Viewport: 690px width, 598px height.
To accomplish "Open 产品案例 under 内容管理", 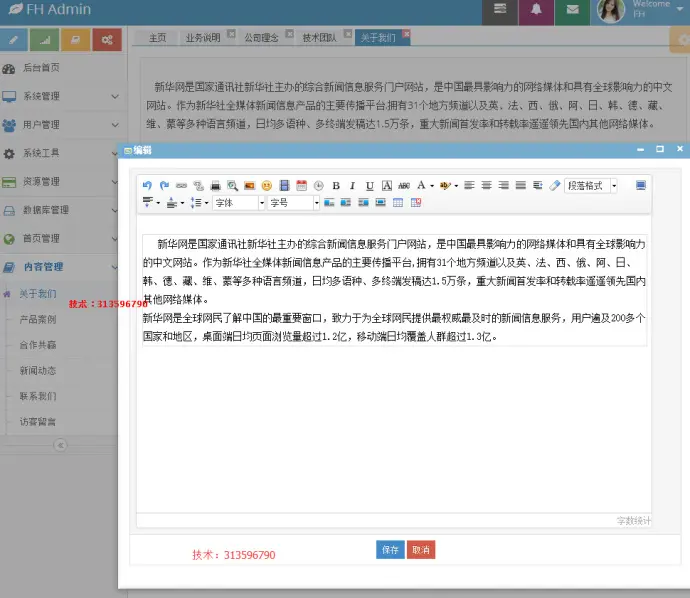I will (38, 319).
